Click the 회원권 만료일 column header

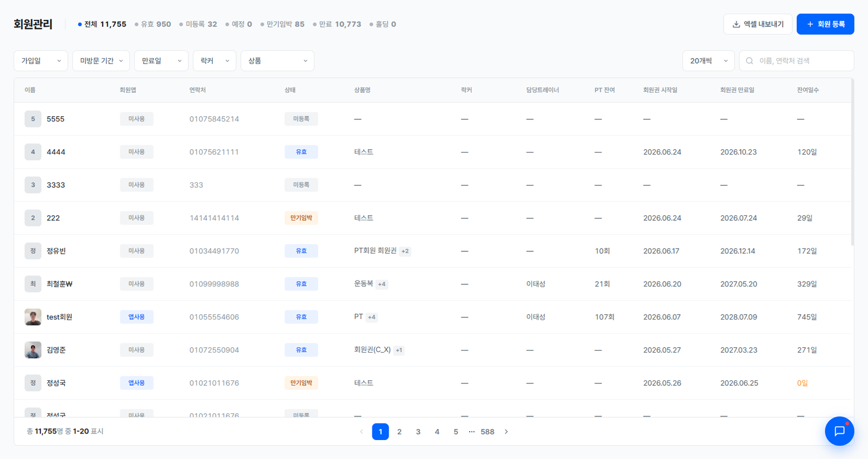(737, 90)
